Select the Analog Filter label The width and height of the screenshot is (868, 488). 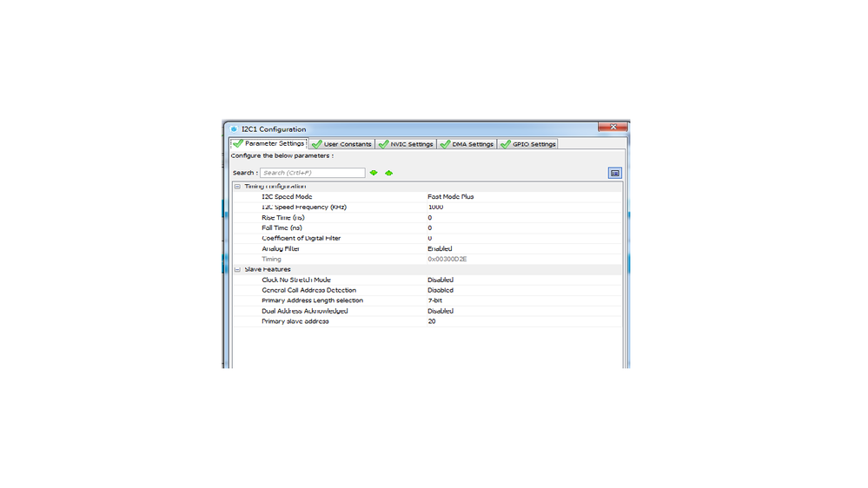coord(280,248)
